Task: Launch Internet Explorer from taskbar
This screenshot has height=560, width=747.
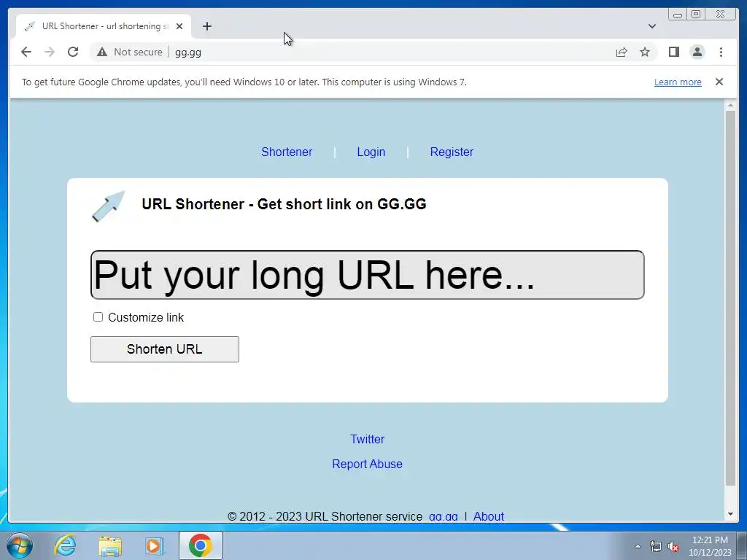Action: [65, 545]
